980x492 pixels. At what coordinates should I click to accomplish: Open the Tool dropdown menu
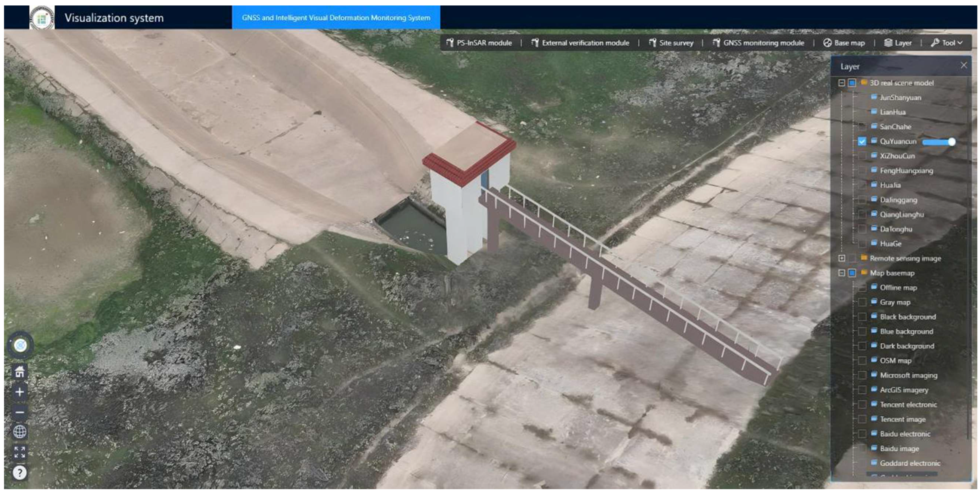pos(947,43)
